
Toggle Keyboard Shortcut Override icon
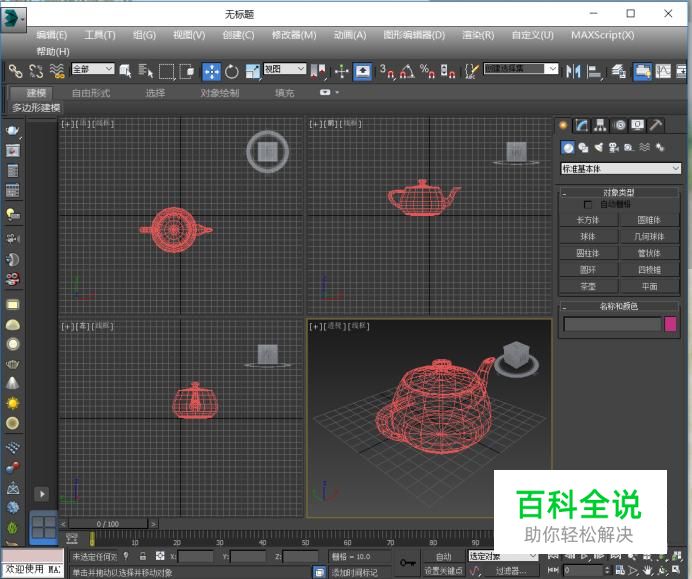[362, 71]
